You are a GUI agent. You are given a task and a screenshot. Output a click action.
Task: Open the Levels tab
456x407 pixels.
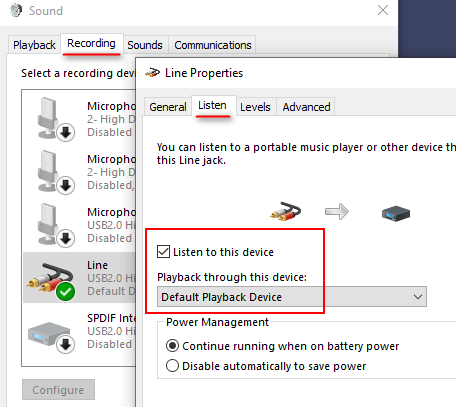point(255,107)
